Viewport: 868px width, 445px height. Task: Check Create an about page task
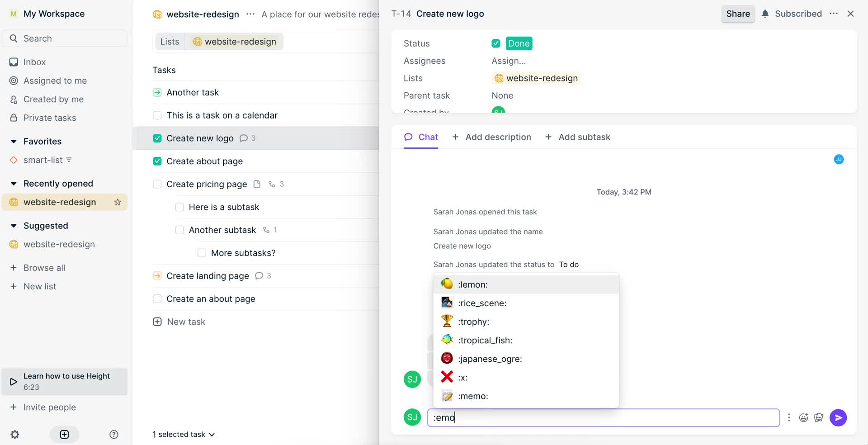coord(157,299)
